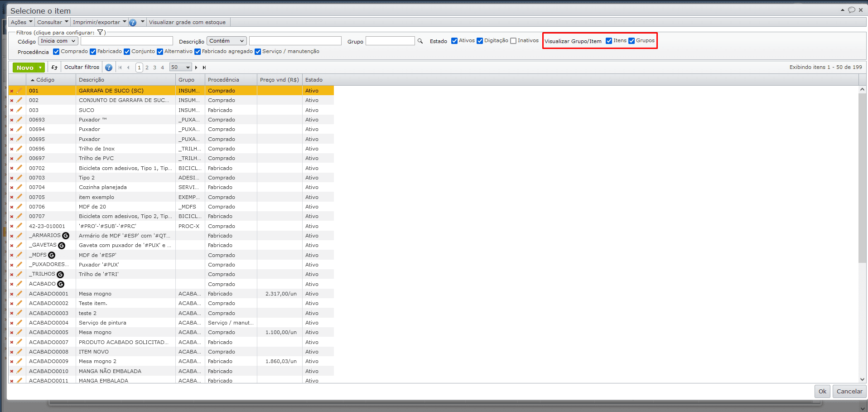The image size is (868, 412).
Task: Click the vertical scrollbar down arrow
Action: (x=862, y=379)
